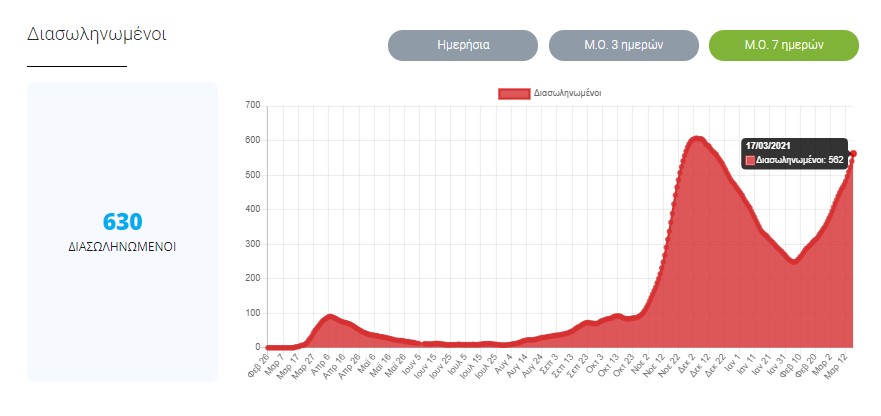881x416 pixels.
Task: Click the 700 y-axis label
Action: pyautogui.click(x=252, y=105)
